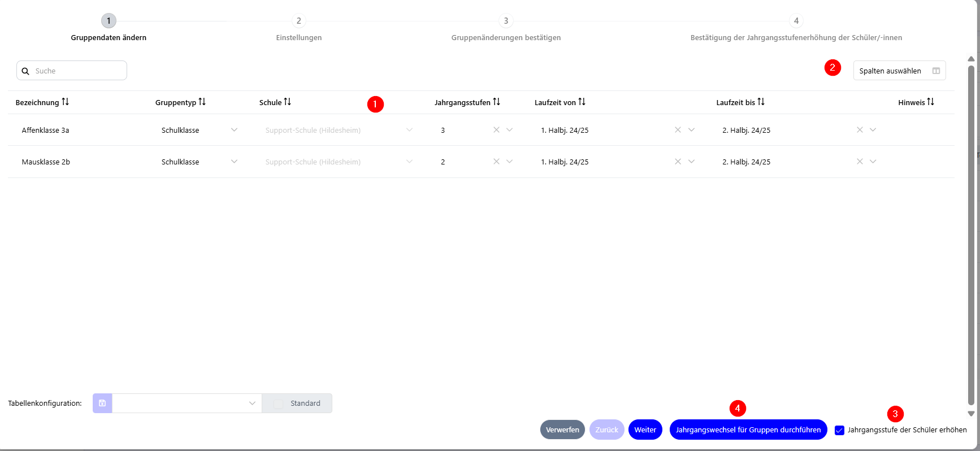This screenshot has width=980, height=451.
Task: Go to step 4 Bestätigung der Jahrgangsstufenerhöhung
Action: pos(796,21)
